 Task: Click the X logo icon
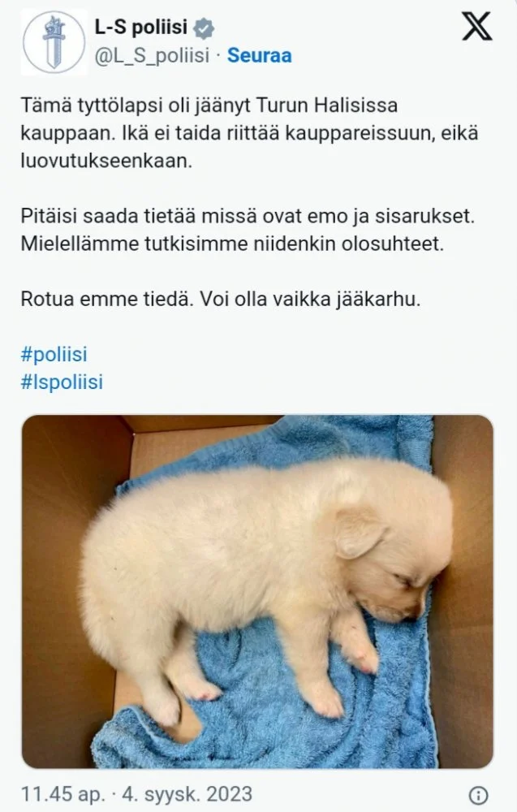(x=476, y=27)
